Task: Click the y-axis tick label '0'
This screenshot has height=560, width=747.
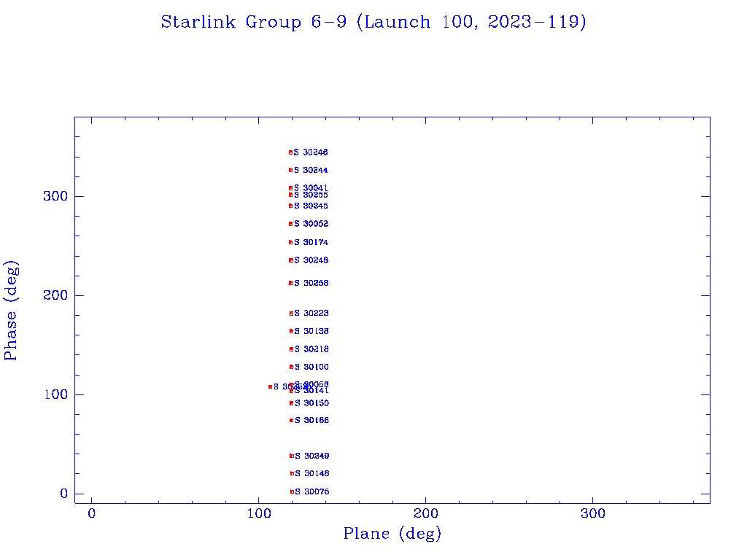Action: point(64,494)
